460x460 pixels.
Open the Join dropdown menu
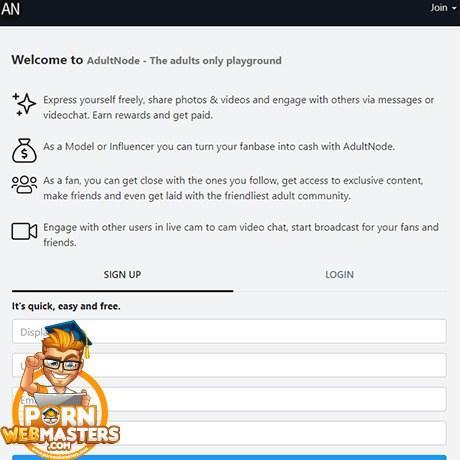point(443,8)
